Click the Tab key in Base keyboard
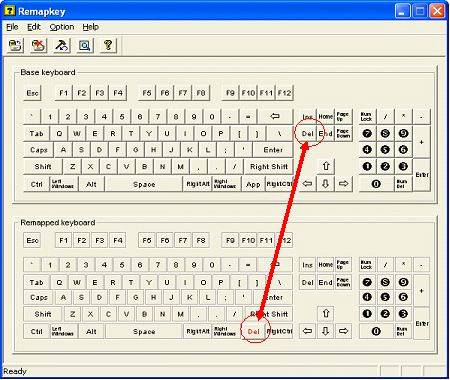This screenshot has width=450, height=380. [37, 134]
